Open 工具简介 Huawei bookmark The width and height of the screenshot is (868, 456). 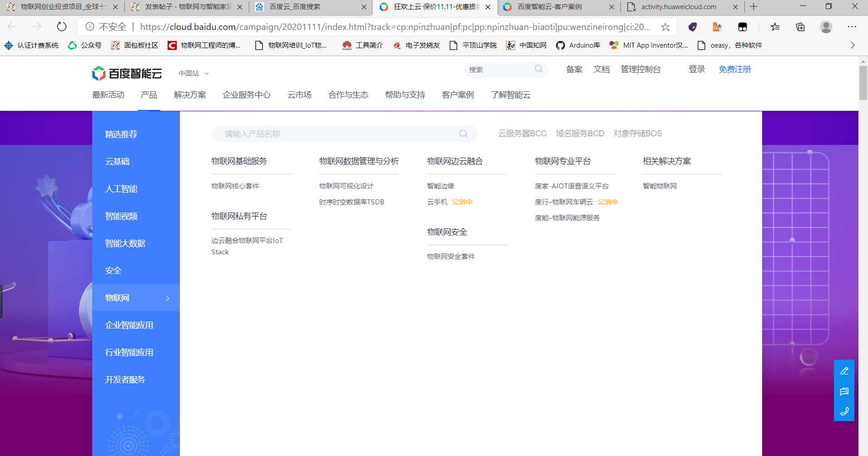pos(362,45)
